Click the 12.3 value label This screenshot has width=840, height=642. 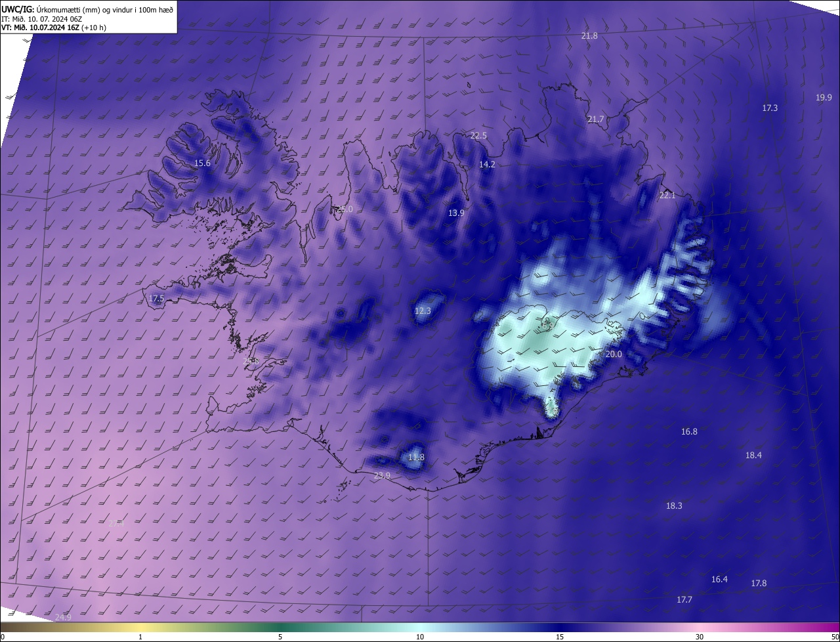tap(423, 310)
